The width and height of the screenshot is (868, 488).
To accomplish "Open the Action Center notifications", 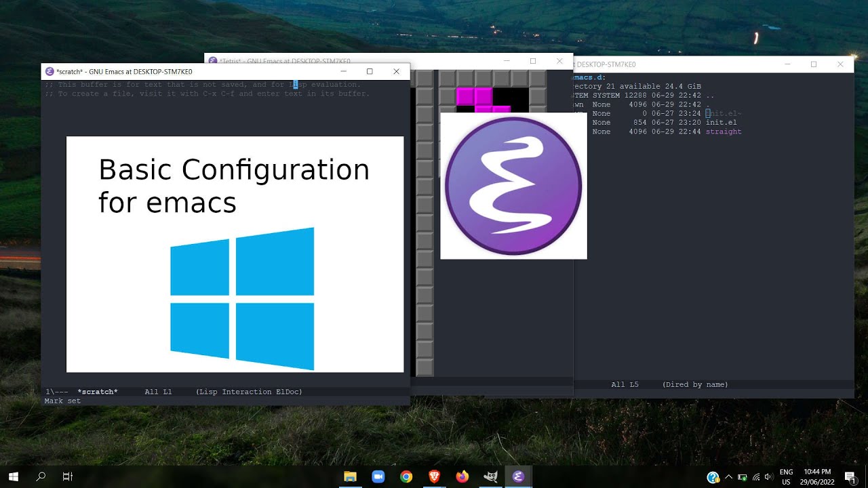I will [850, 477].
